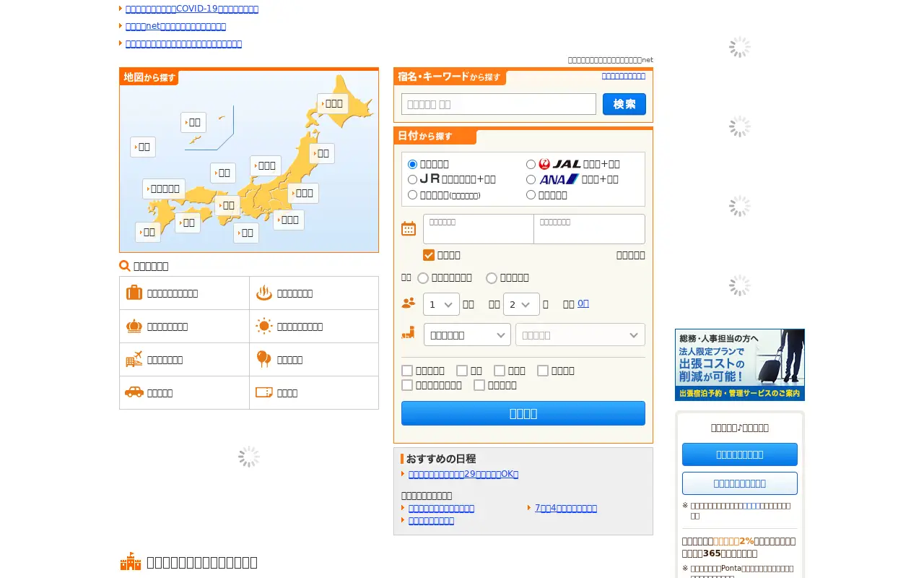Select the ANA logo radio option
924x578 pixels.
point(531,179)
